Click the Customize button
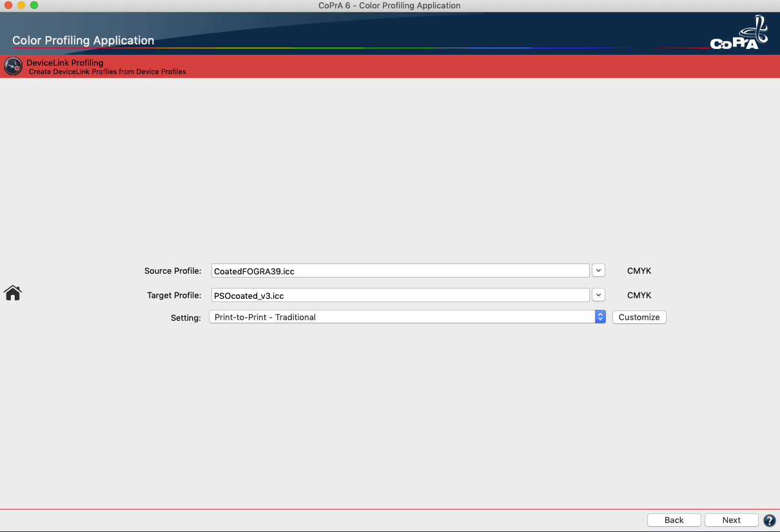Viewport: 780px width, 532px height. coord(639,317)
